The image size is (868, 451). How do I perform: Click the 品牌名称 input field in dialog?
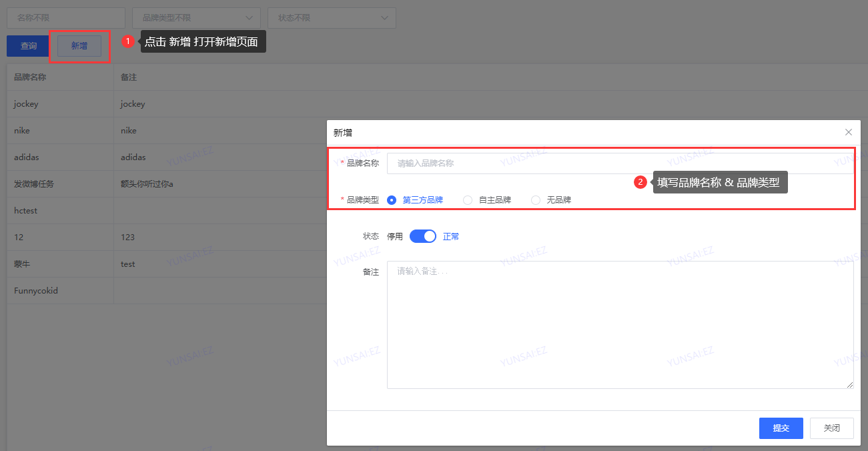pos(620,163)
